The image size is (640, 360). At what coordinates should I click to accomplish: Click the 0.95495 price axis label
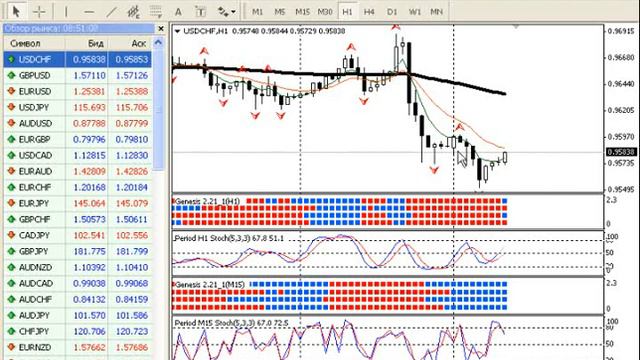click(x=621, y=189)
